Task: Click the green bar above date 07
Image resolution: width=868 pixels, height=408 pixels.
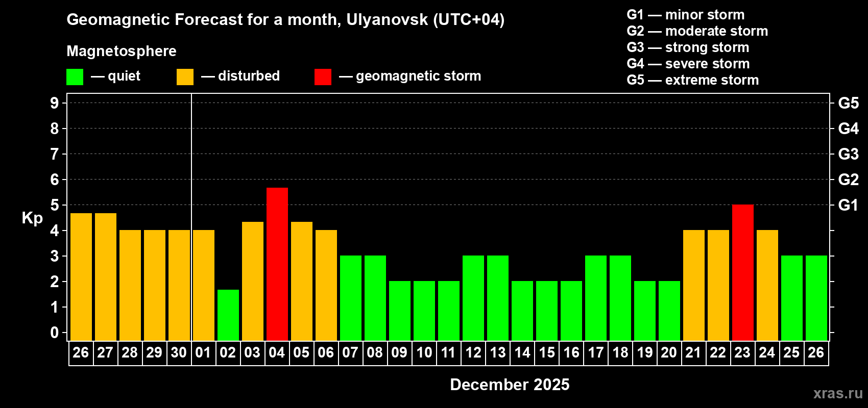Action: tap(351, 298)
